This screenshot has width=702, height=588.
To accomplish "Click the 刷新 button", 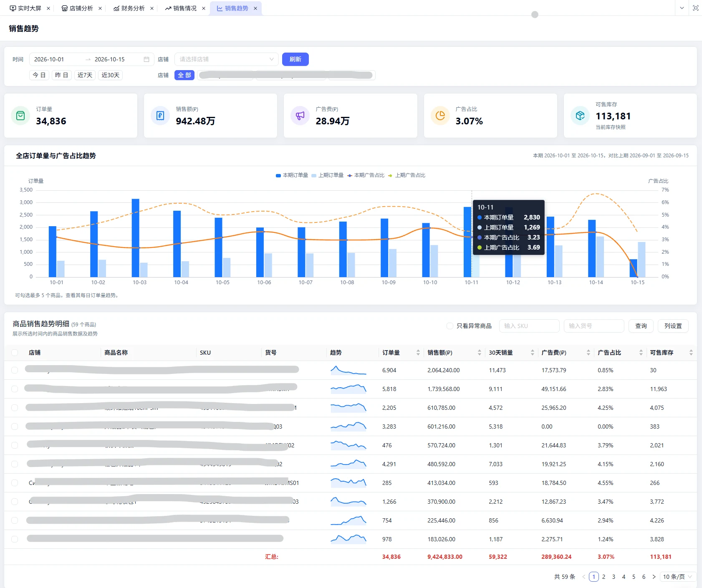I will tap(295, 59).
